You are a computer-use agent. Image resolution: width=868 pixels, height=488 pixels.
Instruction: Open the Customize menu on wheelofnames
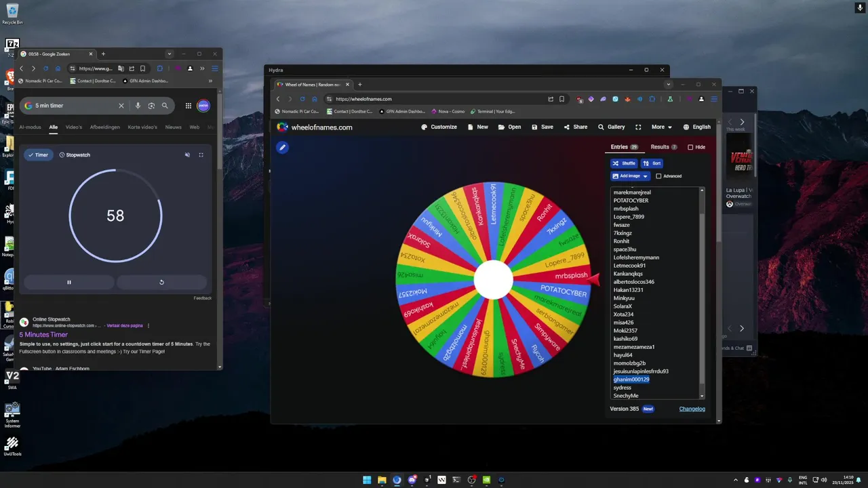(x=439, y=127)
